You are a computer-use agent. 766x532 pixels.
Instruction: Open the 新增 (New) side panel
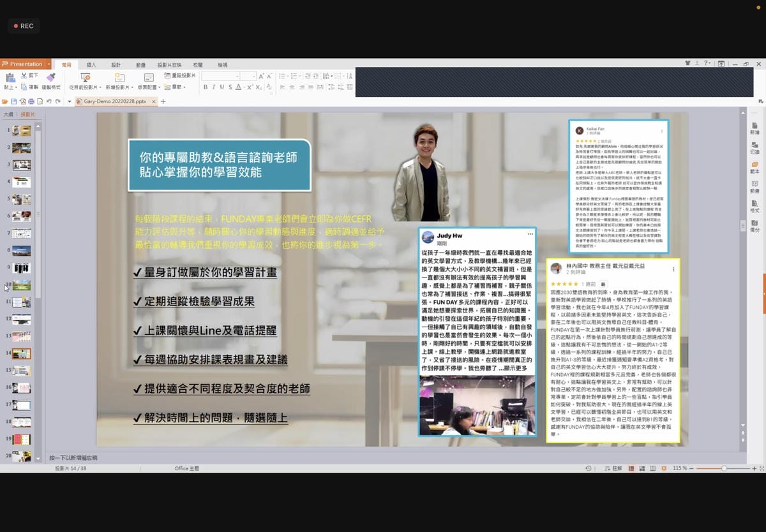tap(755, 128)
